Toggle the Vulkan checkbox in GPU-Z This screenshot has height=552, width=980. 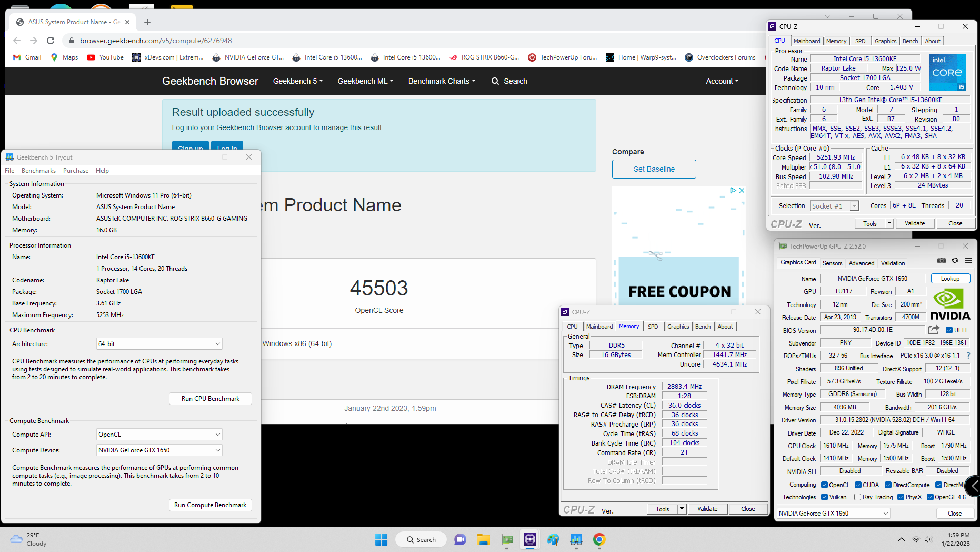[825, 497]
